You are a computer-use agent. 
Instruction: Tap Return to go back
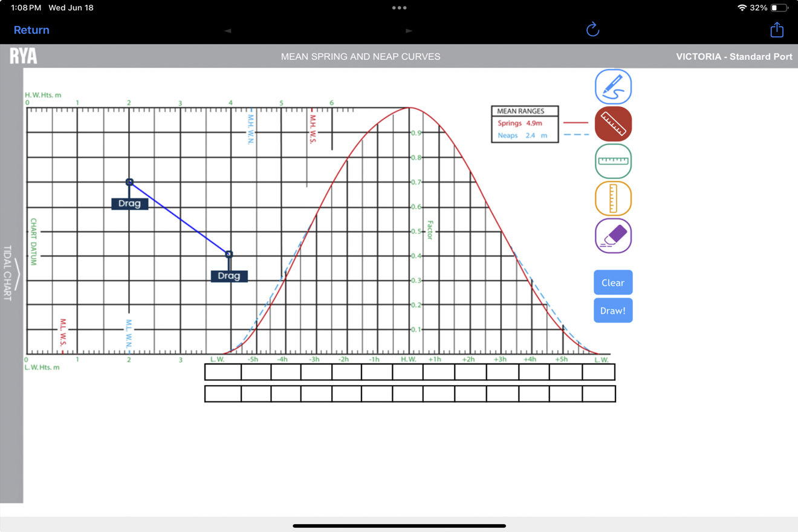[x=31, y=30]
